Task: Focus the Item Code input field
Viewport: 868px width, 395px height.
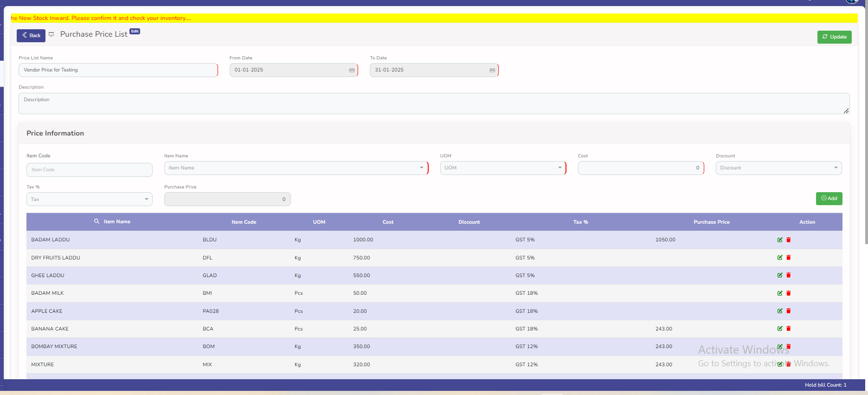Action: tap(89, 170)
